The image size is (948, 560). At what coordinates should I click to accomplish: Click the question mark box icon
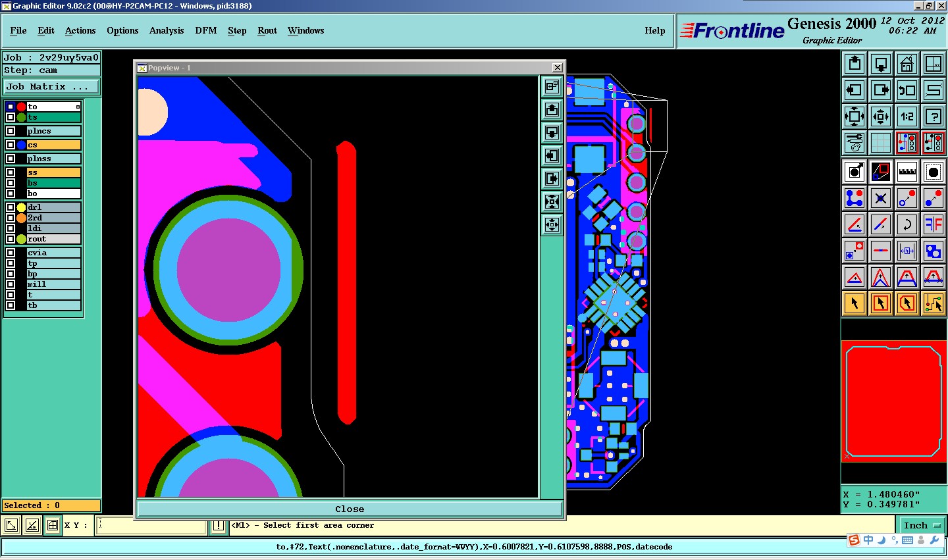tap(934, 116)
